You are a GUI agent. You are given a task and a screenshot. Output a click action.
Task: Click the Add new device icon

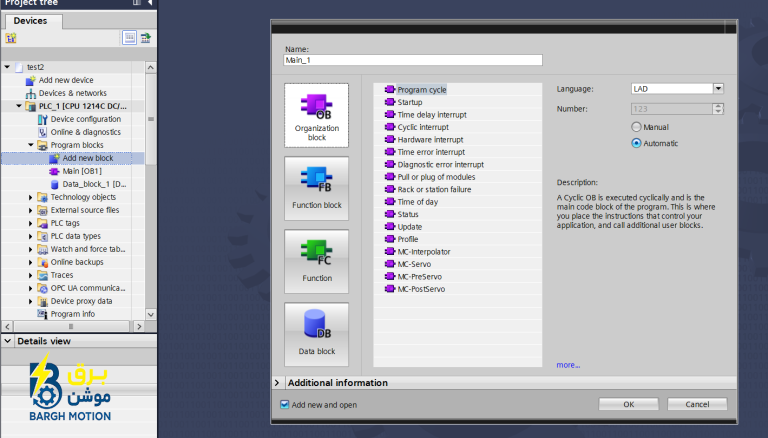click(x=31, y=80)
